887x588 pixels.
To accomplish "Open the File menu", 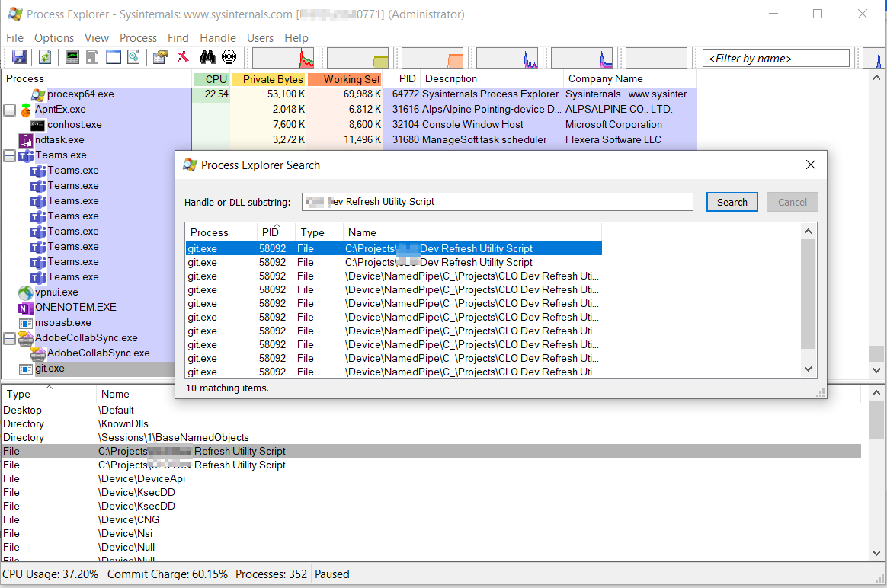I will [14, 38].
